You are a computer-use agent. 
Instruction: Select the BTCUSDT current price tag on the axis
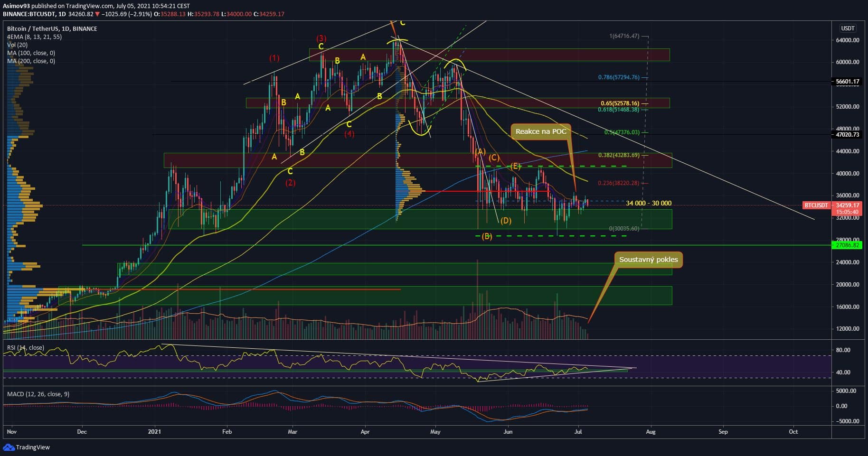coord(816,205)
